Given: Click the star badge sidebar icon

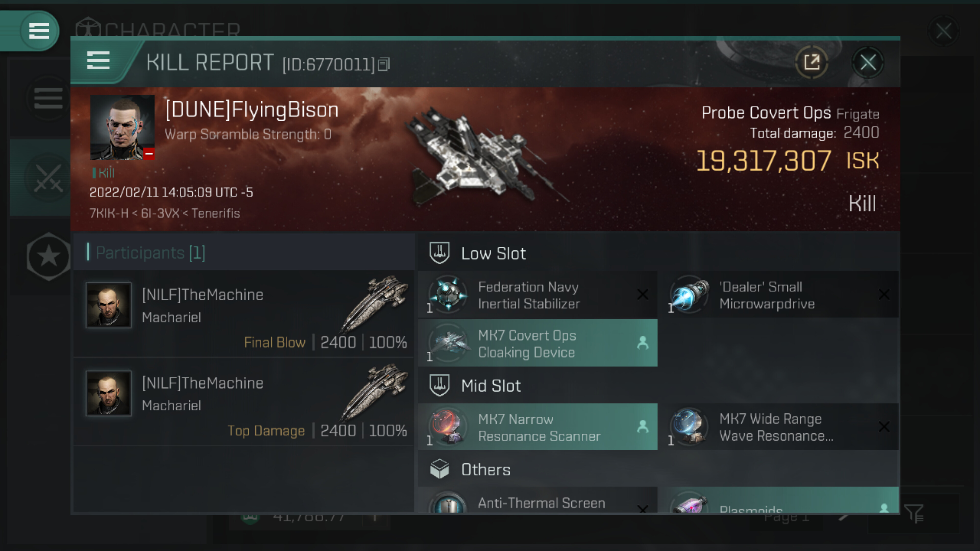Looking at the screenshot, I should coord(48,257).
